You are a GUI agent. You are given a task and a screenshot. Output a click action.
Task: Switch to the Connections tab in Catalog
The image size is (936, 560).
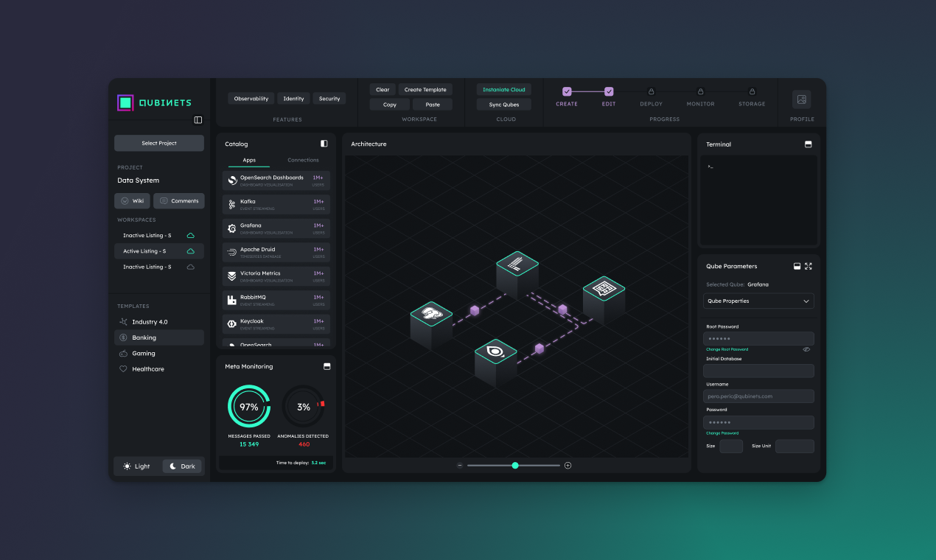[x=303, y=160]
